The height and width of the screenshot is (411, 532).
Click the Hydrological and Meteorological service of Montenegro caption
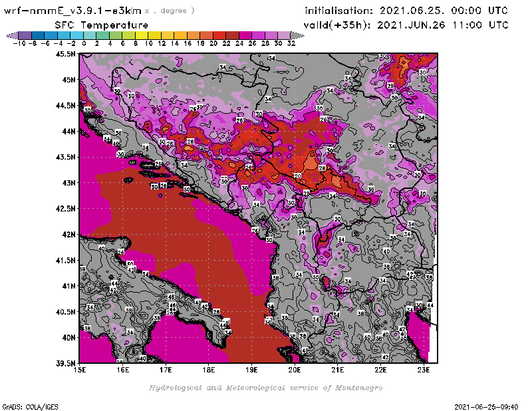click(x=265, y=388)
